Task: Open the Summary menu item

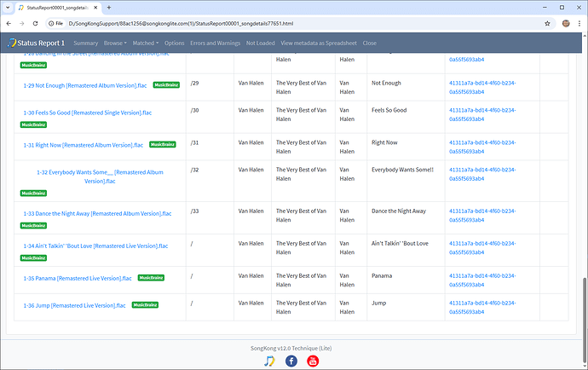Action: [85, 43]
